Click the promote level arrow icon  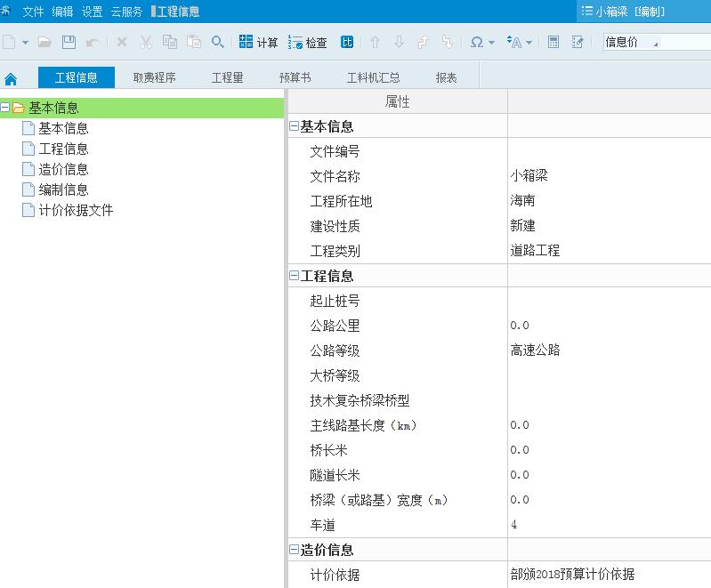click(423, 42)
